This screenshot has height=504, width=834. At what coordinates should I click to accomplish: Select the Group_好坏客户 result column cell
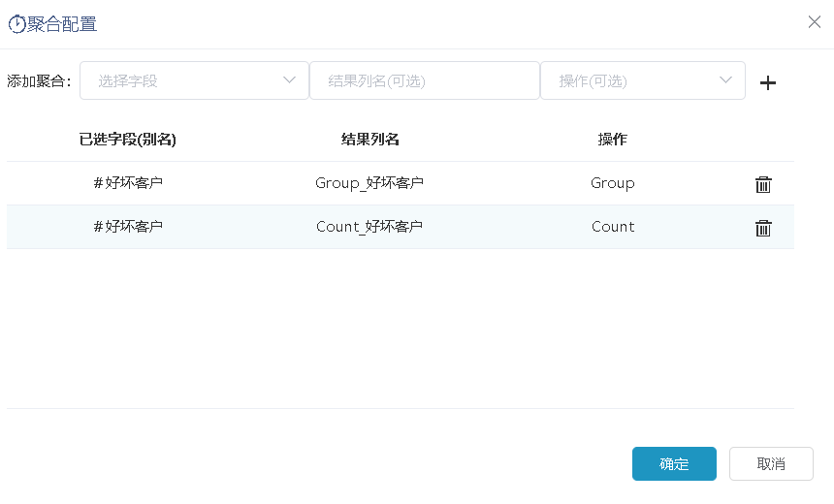369,183
